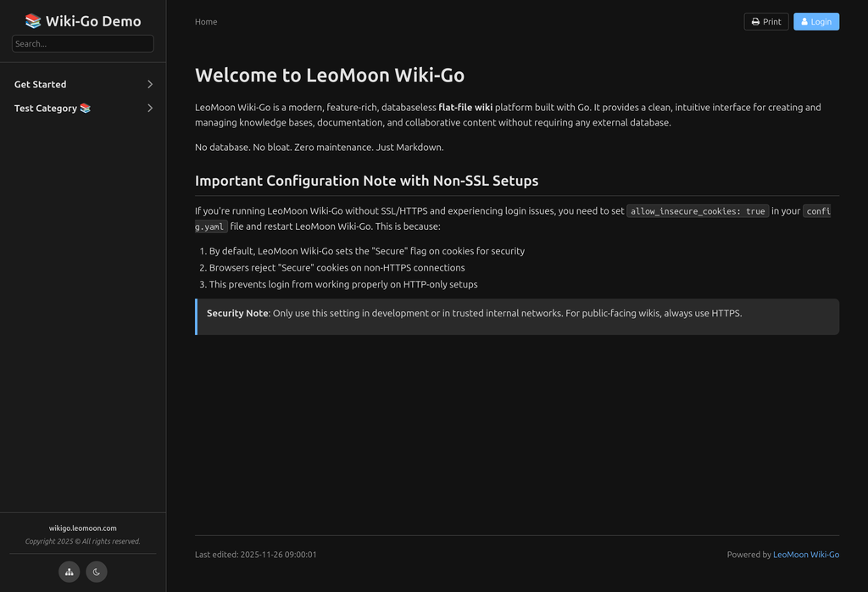Open the Get Started section label
The image size is (868, 592).
(x=41, y=84)
